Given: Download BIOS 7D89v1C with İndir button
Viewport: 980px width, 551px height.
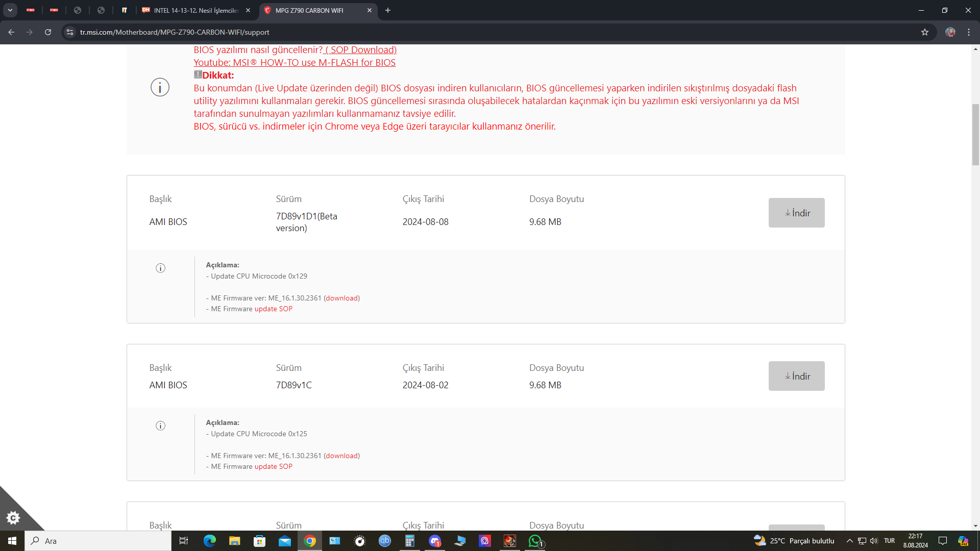Looking at the screenshot, I should click(796, 376).
